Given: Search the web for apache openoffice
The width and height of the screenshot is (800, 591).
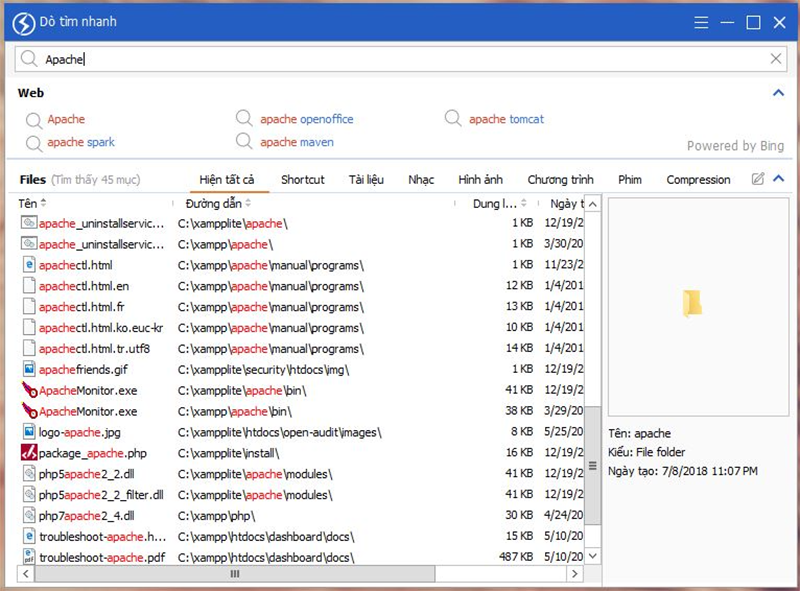Looking at the screenshot, I should [x=307, y=119].
